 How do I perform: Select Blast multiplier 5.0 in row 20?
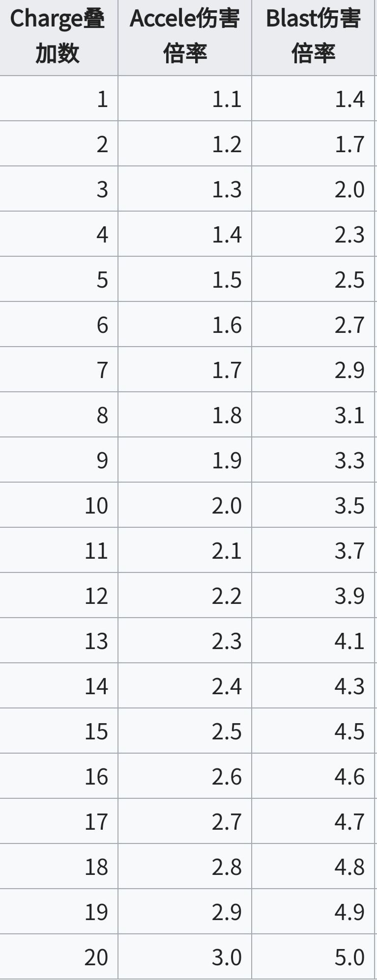[349, 957]
